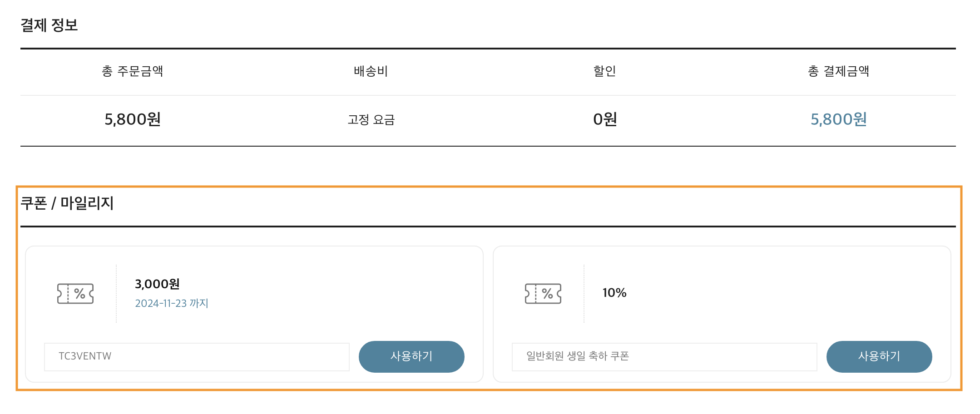Click the 2024-11-23 까지 expiry date
This screenshot has height=414, width=980.
click(x=171, y=303)
